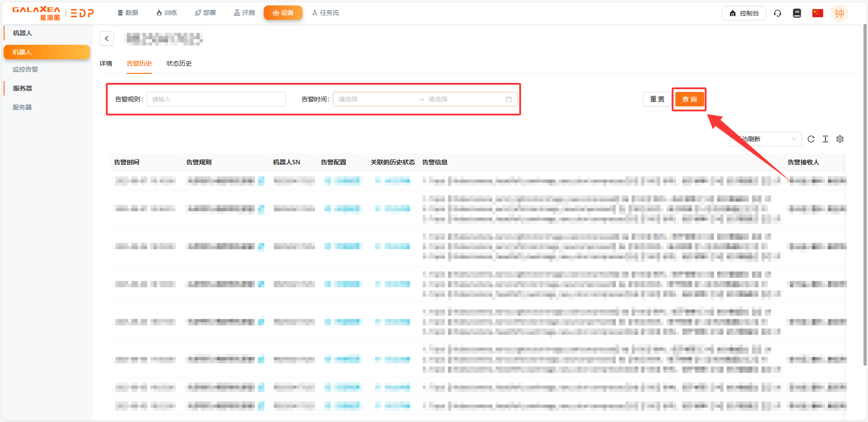This screenshot has height=422, width=868.
Task: Select 监控告警 in the sidebar
Action: click(25, 69)
